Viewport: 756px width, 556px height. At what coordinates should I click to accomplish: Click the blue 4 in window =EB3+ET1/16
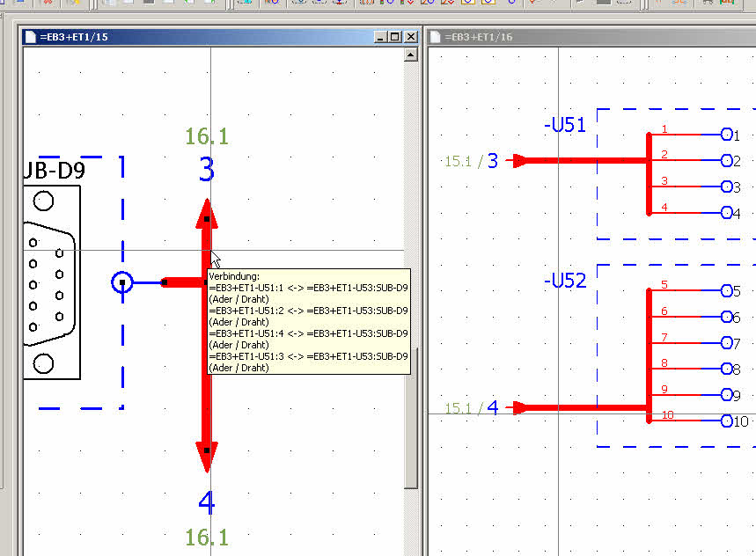(492, 407)
